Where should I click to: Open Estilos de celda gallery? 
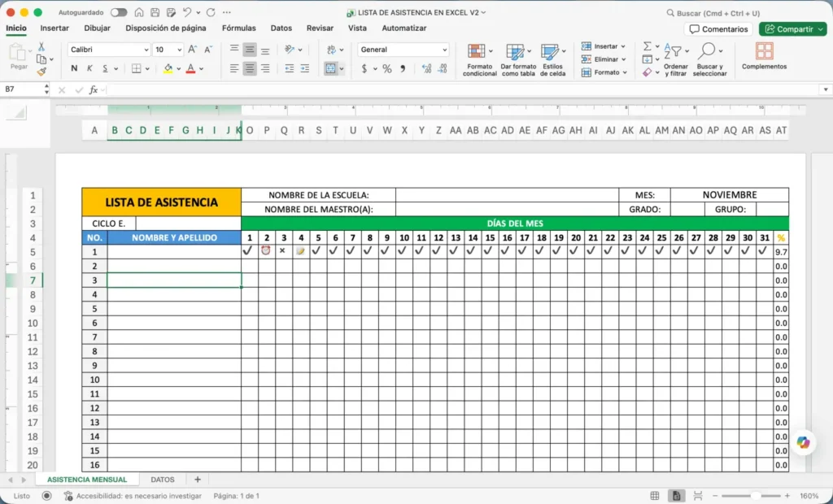552,60
